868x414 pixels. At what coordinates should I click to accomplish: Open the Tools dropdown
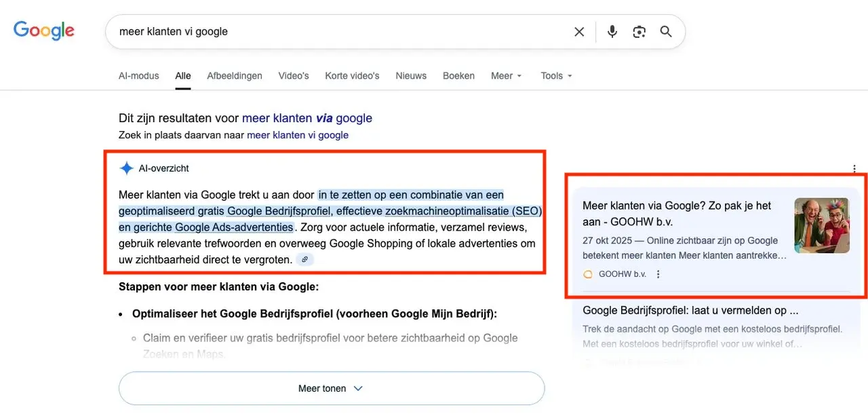pos(555,75)
